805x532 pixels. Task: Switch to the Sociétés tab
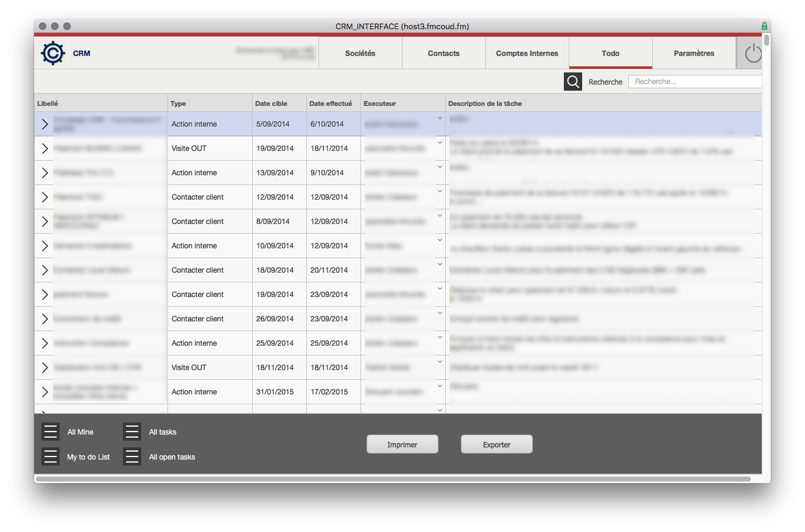pyautogui.click(x=360, y=53)
